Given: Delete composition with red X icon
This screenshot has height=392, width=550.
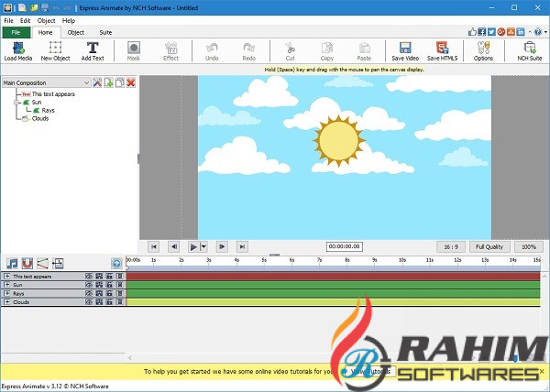Looking at the screenshot, I should click(x=131, y=82).
